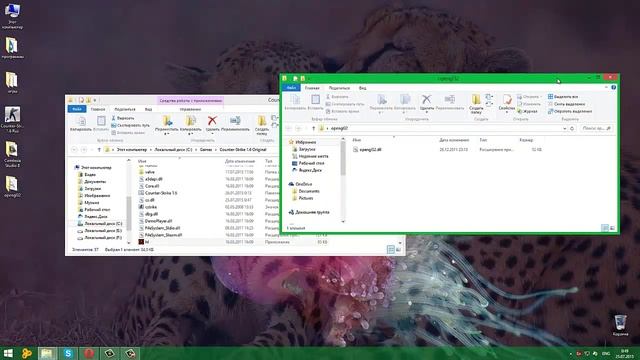Click Cut button in Counter-Strike ribbon

click(122, 118)
